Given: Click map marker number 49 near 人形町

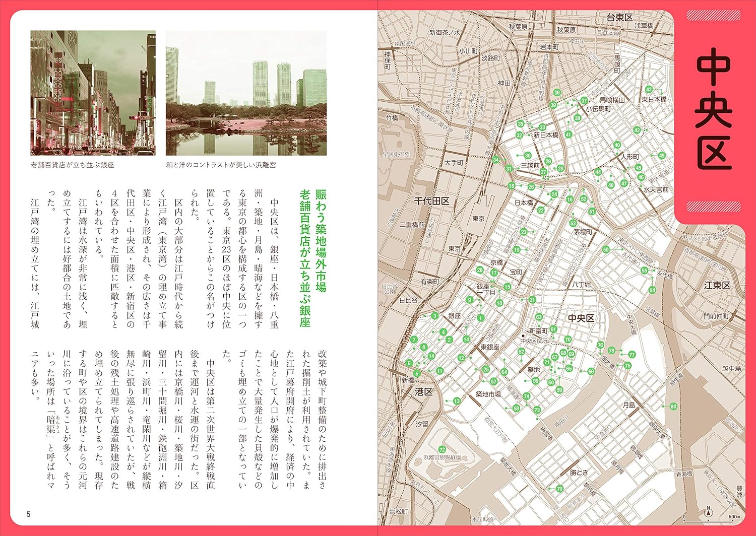Looking at the screenshot, I should click(x=662, y=156).
